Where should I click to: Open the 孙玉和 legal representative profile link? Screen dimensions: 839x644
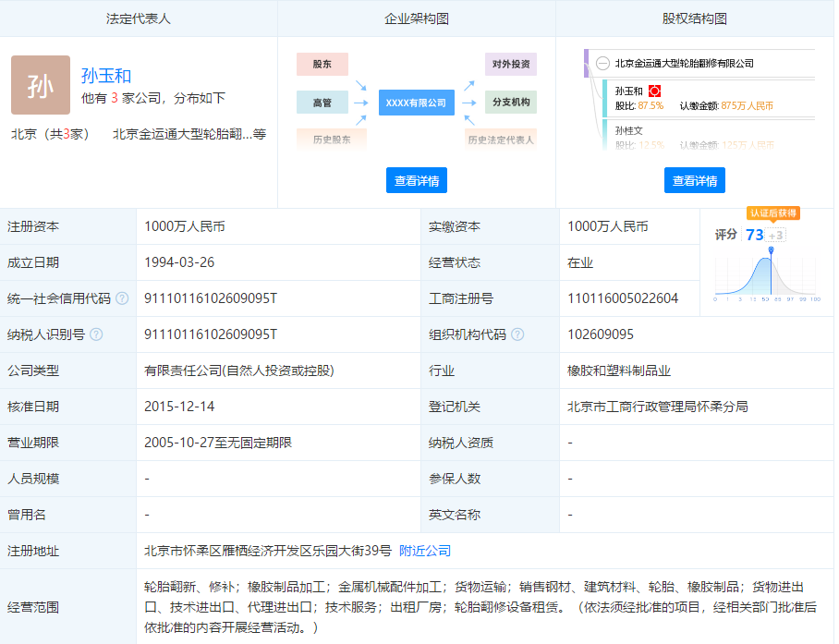[106, 76]
